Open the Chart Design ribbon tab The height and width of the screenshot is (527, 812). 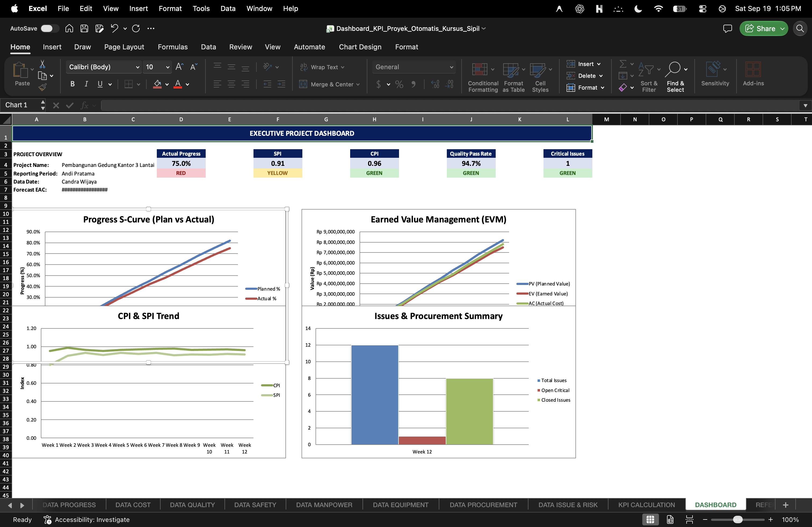[x=360, y=47]
